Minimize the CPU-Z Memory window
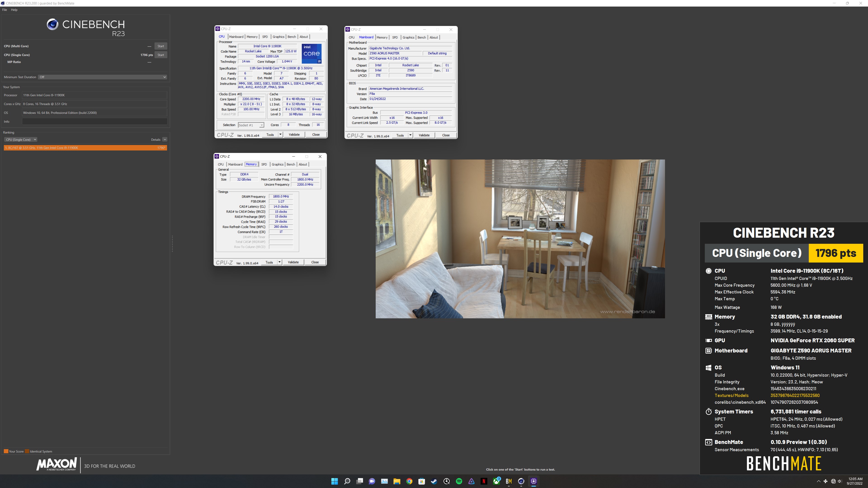This screenshot has height=488, width=868. [x=293, y=157]
